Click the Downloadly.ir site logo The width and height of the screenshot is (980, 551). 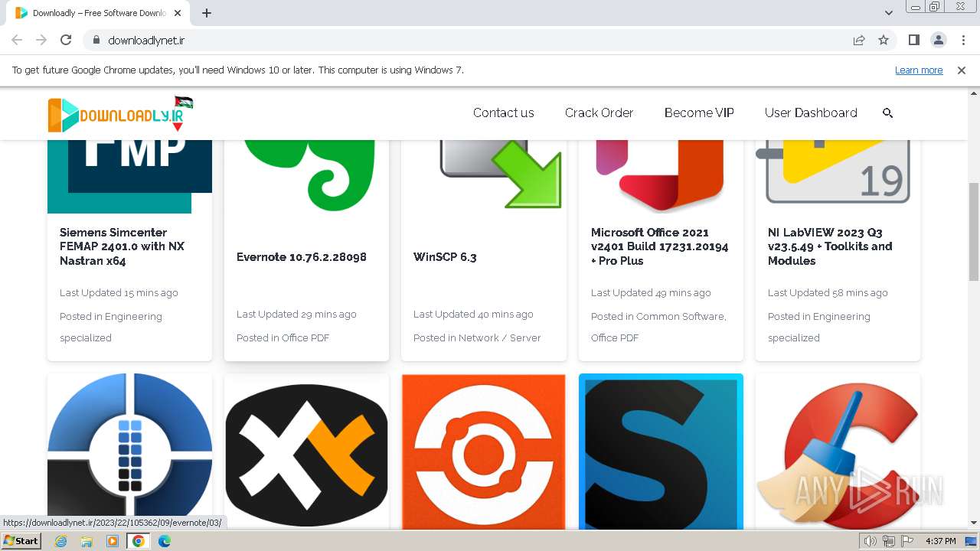(120, 114)
